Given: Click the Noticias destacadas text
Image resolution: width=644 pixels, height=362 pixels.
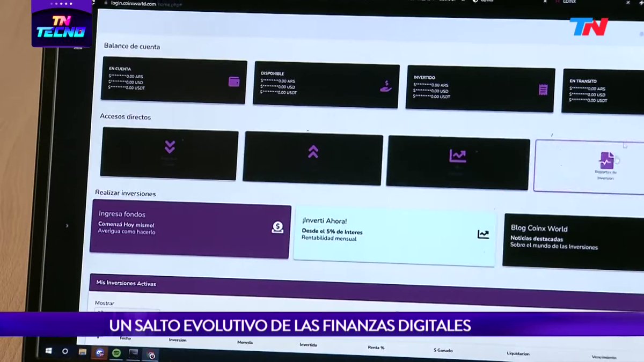Looking at the screenshot, I should (x=537, y=239).
